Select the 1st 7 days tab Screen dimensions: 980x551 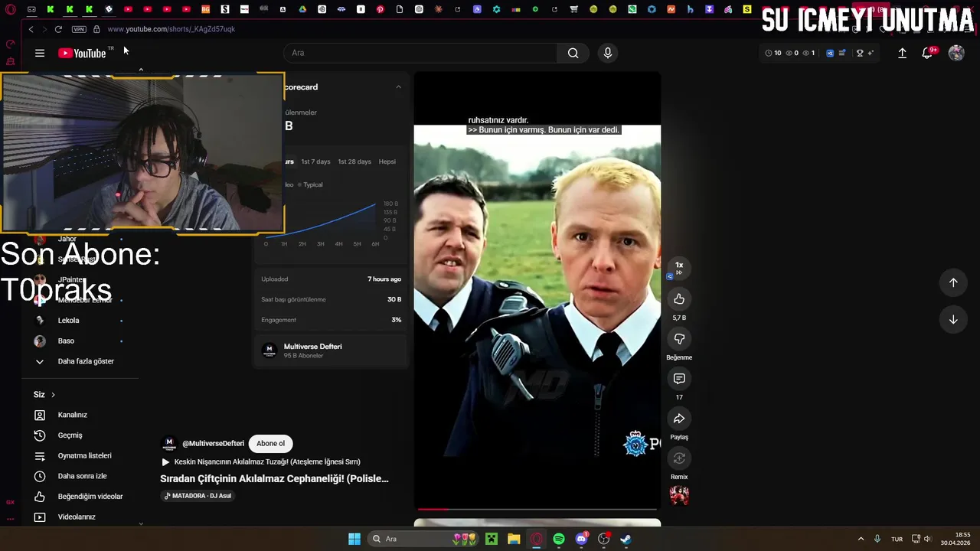pyautogui.click(x=315, y=161)
